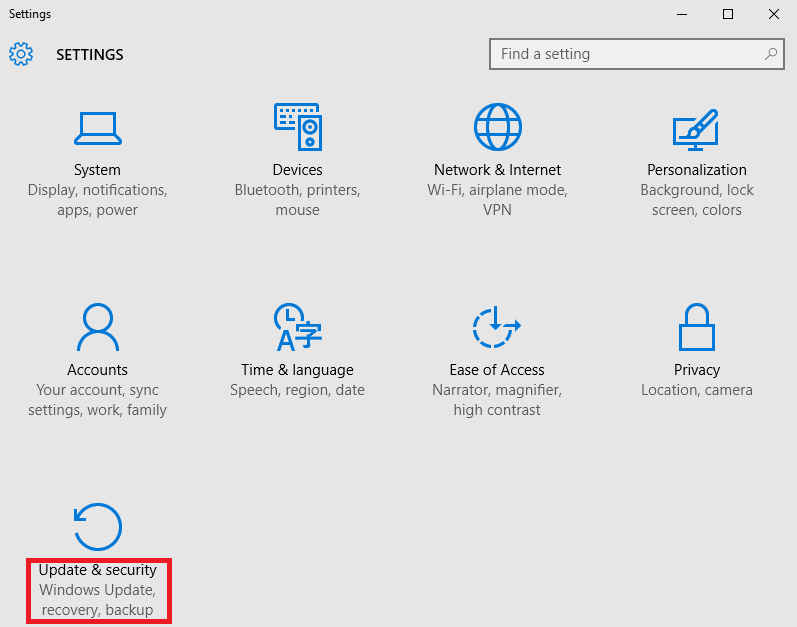Select the Network & Internet globe icon

tap(497, 127)
